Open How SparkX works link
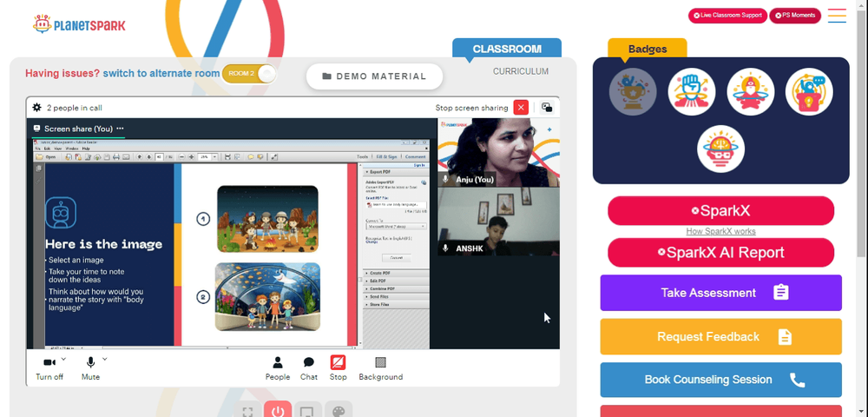868x417 pixels. click(x=720, y=231)
